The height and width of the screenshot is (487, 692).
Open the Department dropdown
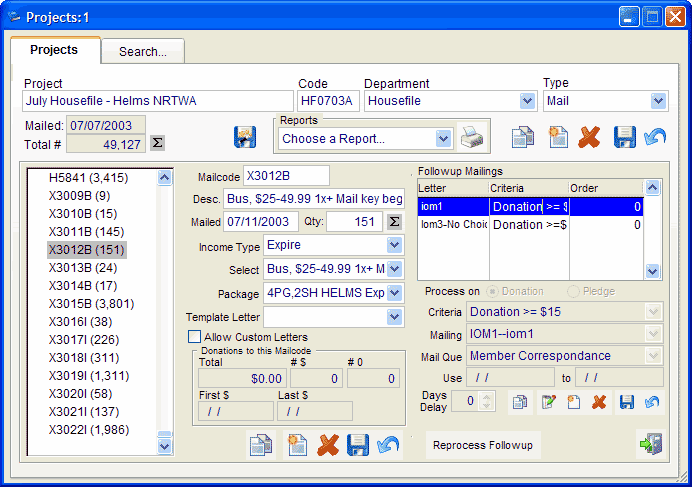527,101
